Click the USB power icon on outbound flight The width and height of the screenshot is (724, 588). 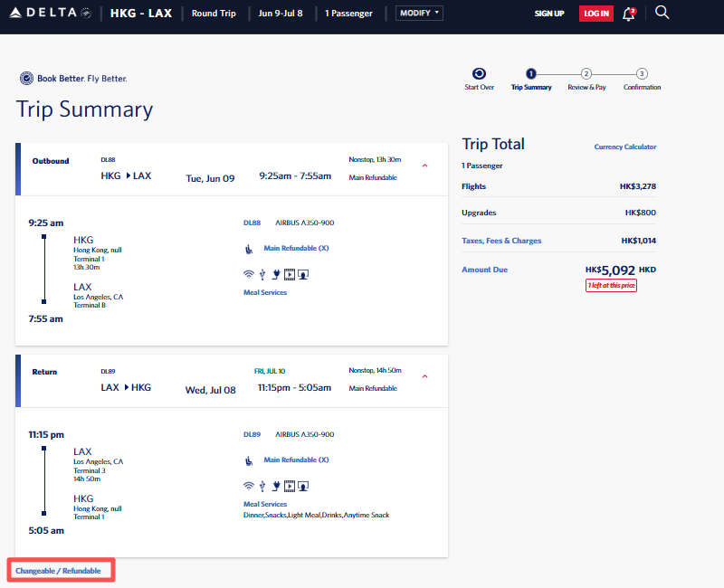(262, 274)
